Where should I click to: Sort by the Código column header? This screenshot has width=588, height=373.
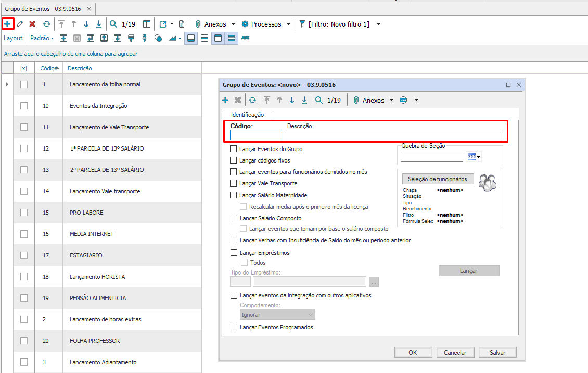point(49,68)
